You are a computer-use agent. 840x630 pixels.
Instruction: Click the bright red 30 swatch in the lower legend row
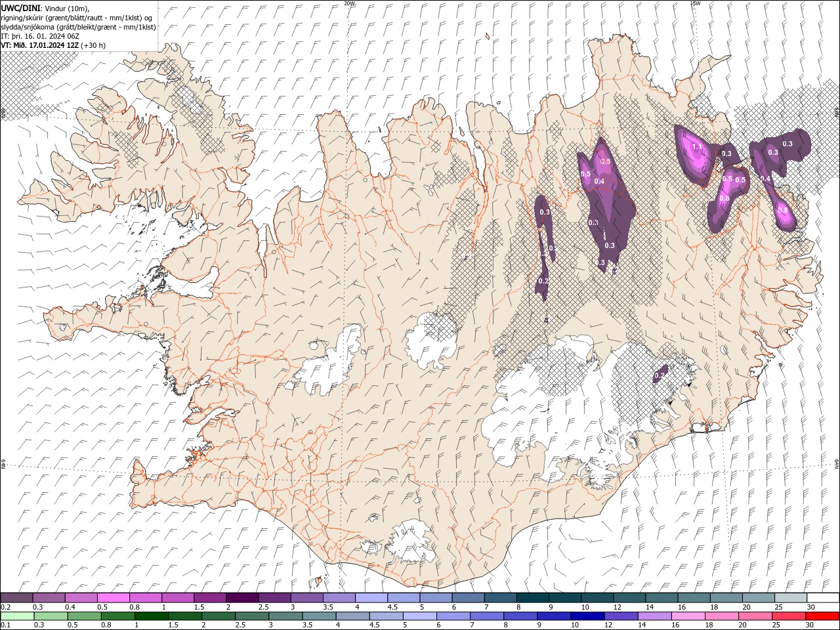tap(822, 616)
